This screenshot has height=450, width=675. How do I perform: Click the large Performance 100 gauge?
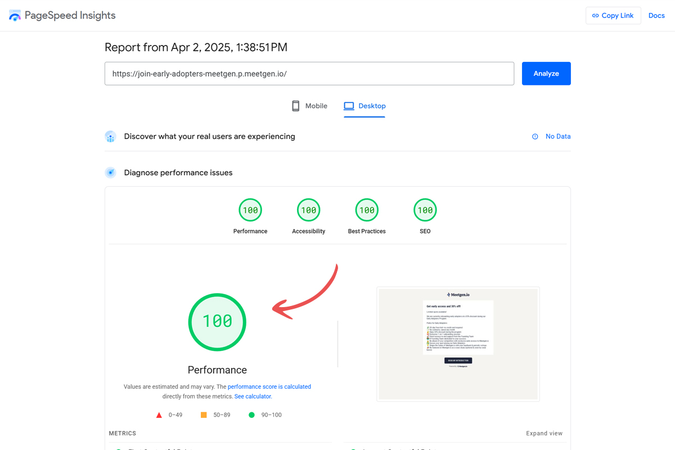coord(217,321)
